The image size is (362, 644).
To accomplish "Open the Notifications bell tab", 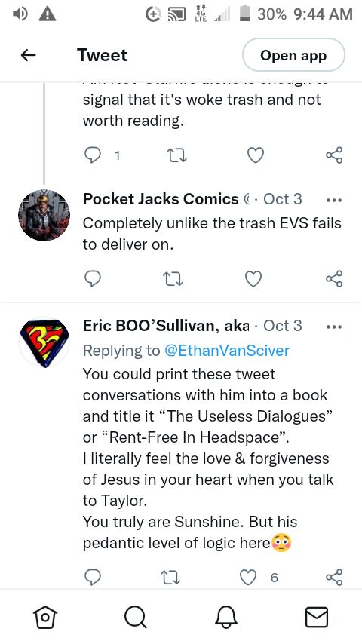I will pos(226,618).
